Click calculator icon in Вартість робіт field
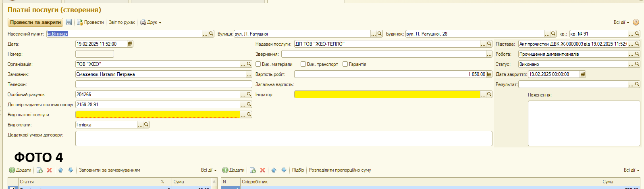 pos(489,74)
